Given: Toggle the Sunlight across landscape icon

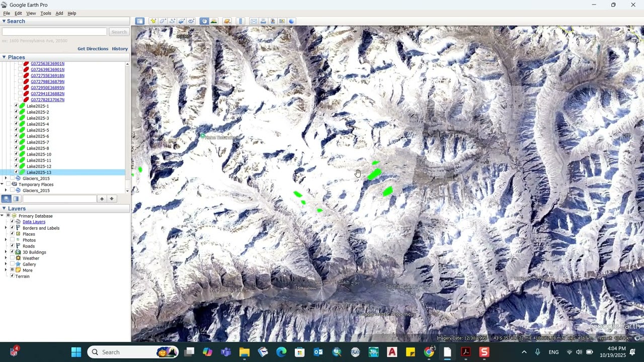Looking at the screenshot, I should 214,21.
